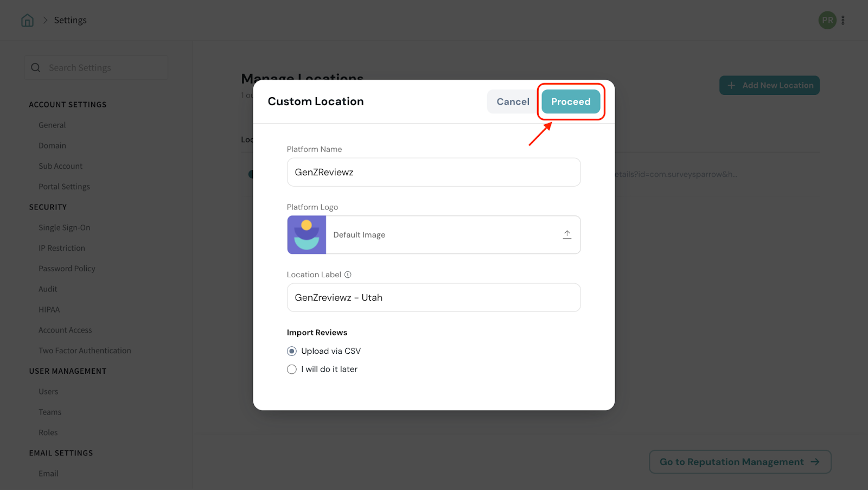Open the three-dot menu beside avatar
Screen dimensions: 868x490
click(843, 21)
